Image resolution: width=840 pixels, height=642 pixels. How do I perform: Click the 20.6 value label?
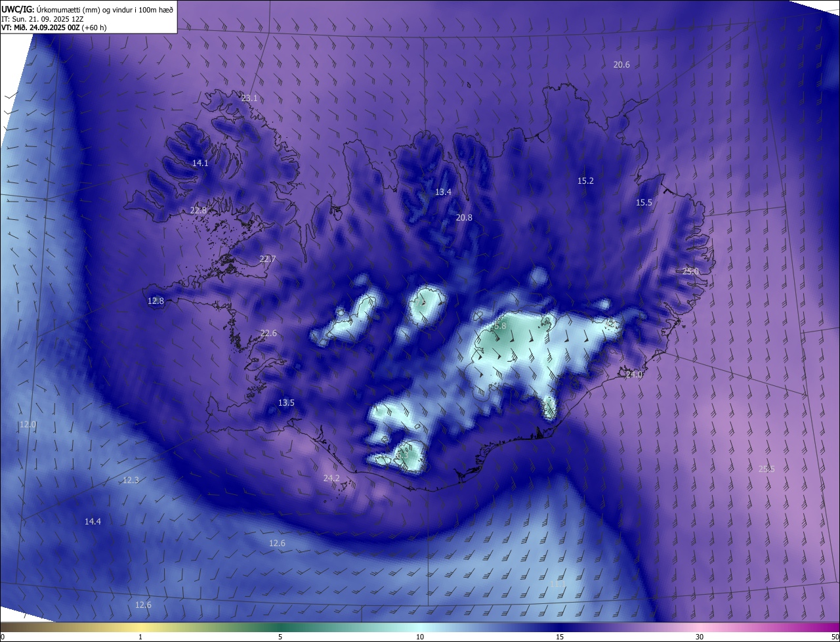621,64
